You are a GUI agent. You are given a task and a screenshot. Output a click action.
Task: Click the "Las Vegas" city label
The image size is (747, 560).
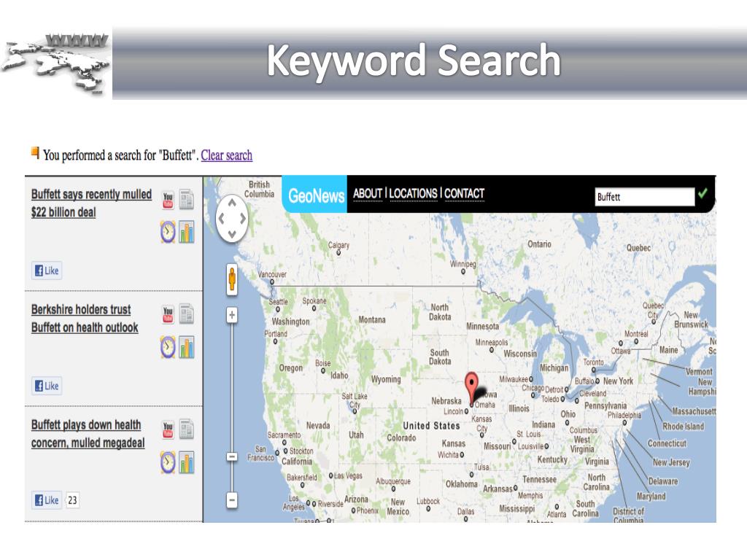click(348, 475)
